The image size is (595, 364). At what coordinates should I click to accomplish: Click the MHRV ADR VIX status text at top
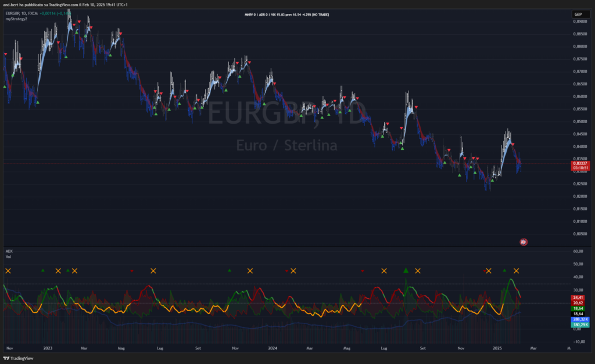click(x=287, y=14)
